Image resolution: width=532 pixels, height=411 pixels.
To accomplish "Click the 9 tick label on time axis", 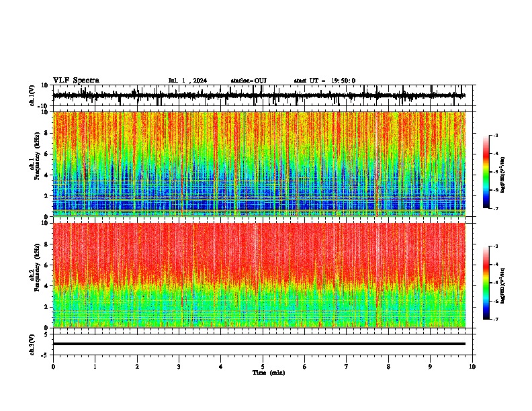I will point(430,367).
